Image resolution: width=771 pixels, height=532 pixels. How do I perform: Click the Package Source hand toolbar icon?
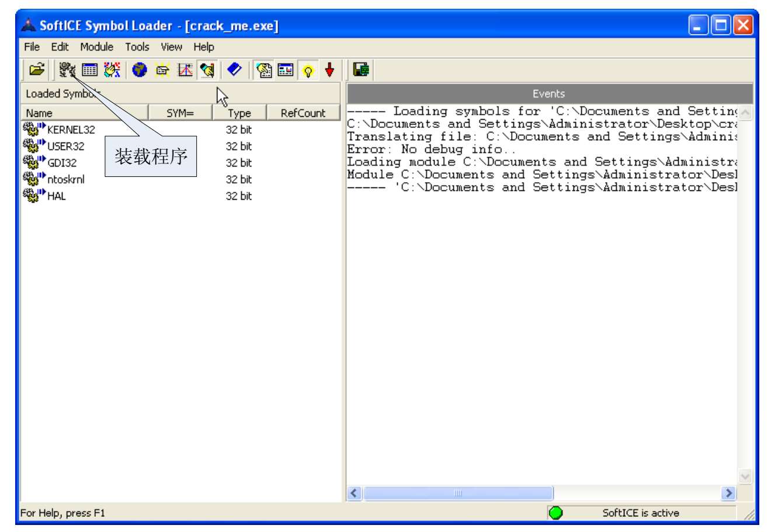coord(112,70)
